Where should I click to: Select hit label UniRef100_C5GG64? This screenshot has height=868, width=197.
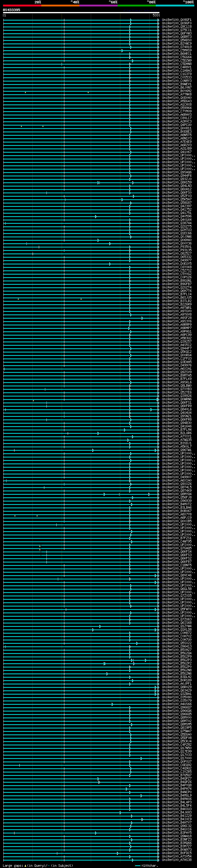coord(177,57)
